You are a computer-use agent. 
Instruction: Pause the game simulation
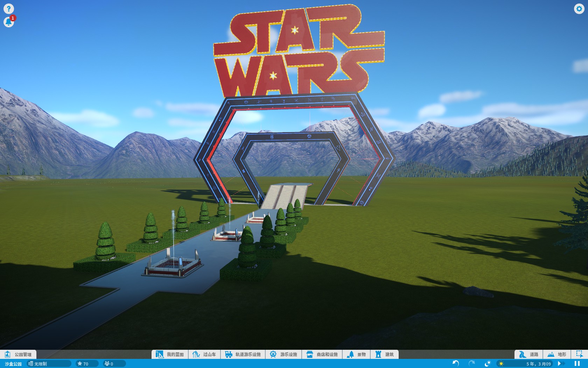click(577, 363)
